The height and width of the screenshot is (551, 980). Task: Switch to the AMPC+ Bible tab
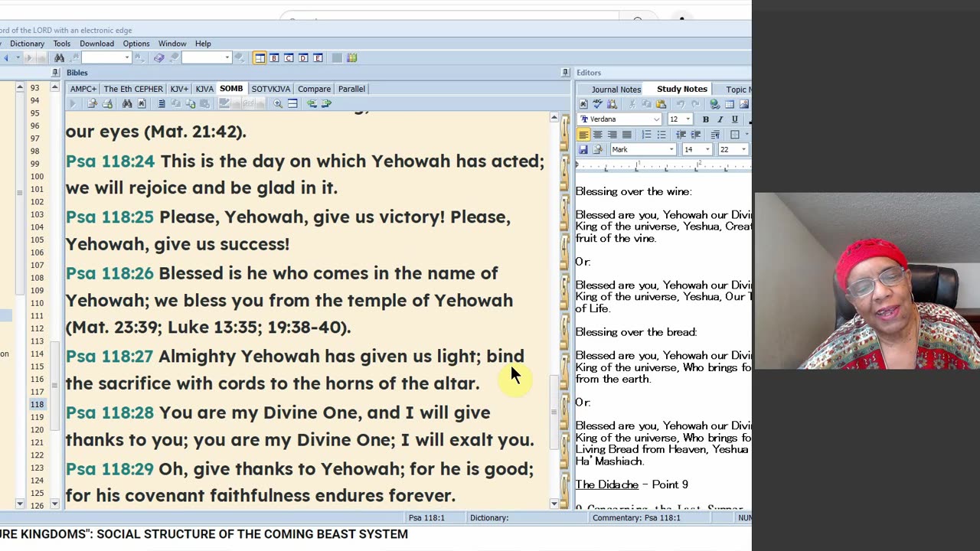tap(83, 89)
